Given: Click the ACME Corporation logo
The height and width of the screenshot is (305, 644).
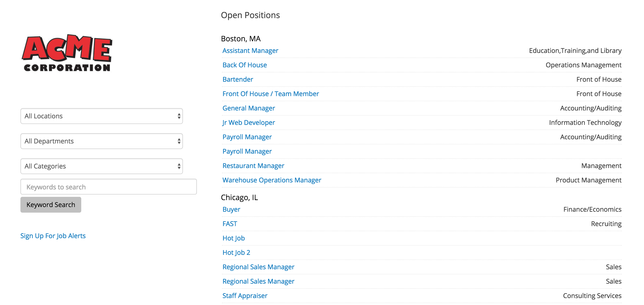Looking at the screenshot, I should [x=67, y=53].
